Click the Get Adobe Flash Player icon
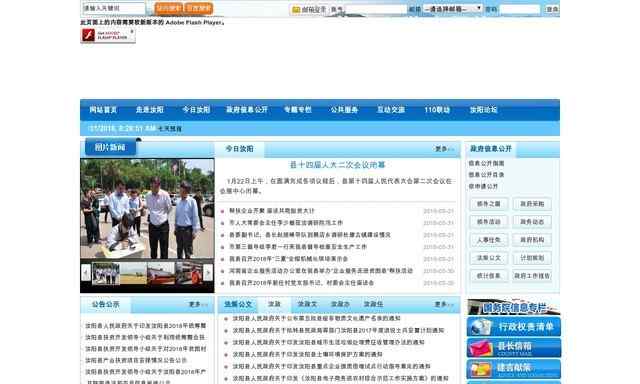Image resolution: width=640 pixels, height=384 pixels. coord(108,36)
